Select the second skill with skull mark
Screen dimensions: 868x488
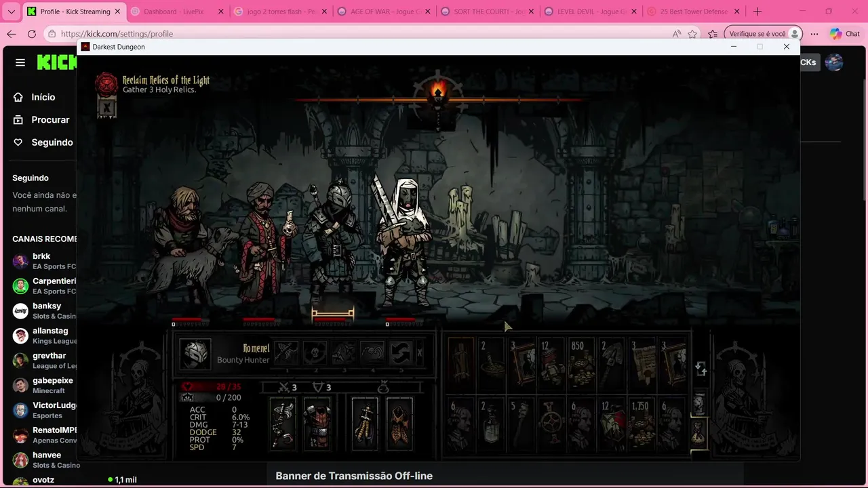(x=315, y=353)
